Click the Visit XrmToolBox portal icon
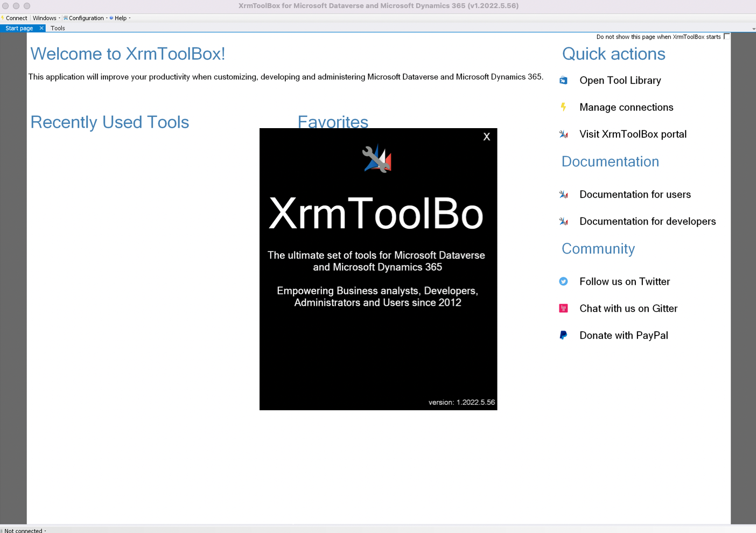756x533 pixels. point(563,134)
